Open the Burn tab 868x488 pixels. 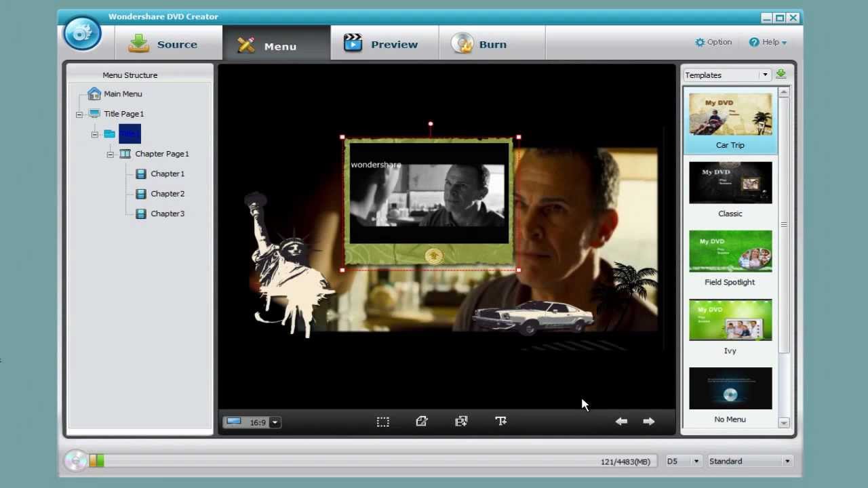[x=492, y=44]
